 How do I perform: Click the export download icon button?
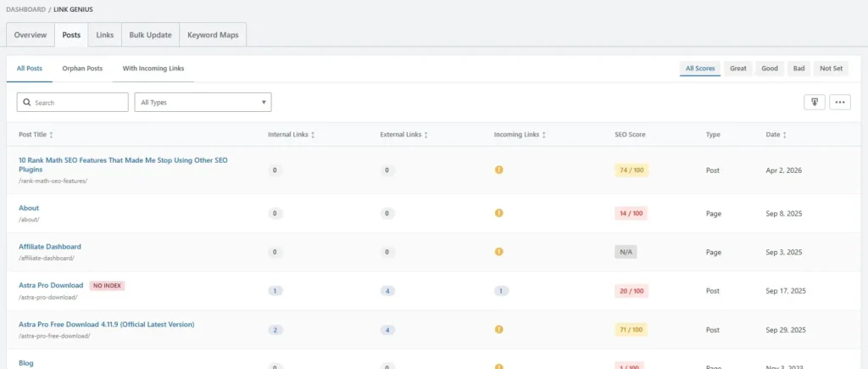814,102
